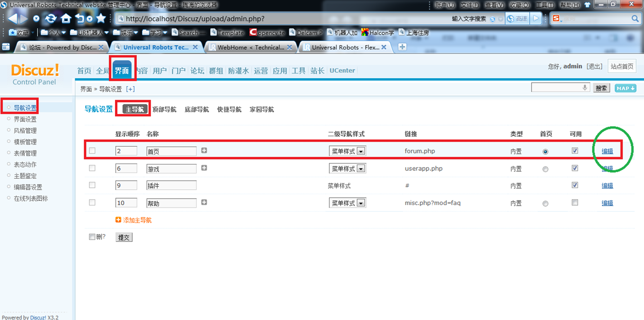This screenshot has height=320, width=644.
Task: Click 编辑 link in the 帮助 row
Action: (607, 203)
